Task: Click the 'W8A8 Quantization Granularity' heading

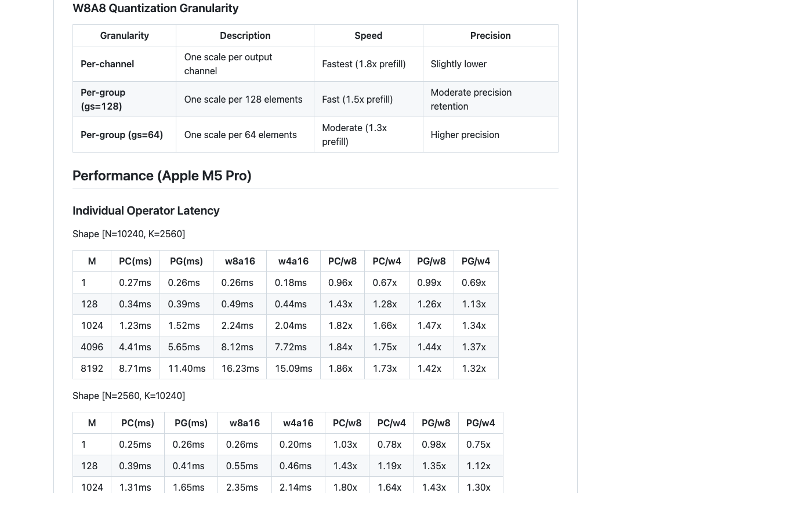Action: [x=155, y=8]
